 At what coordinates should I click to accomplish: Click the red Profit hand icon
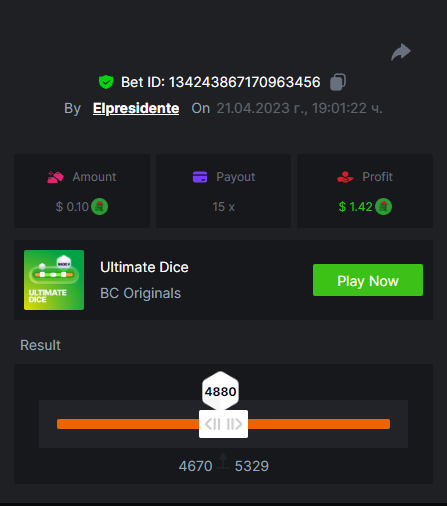point(345,177)
